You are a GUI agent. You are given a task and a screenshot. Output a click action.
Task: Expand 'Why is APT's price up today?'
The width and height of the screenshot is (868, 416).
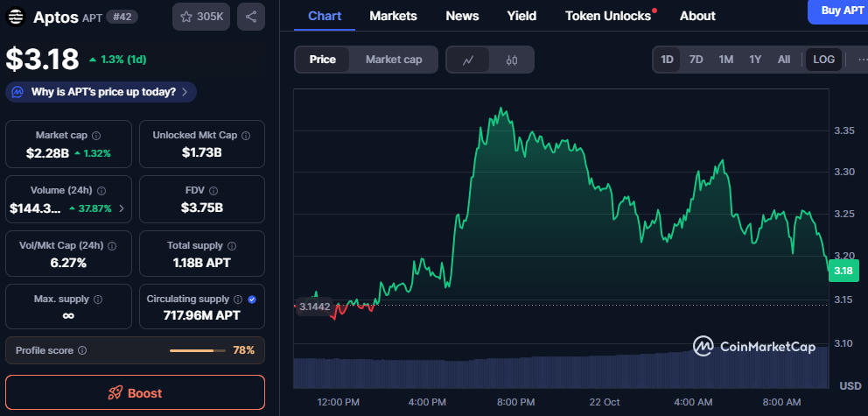click(101, 92)
